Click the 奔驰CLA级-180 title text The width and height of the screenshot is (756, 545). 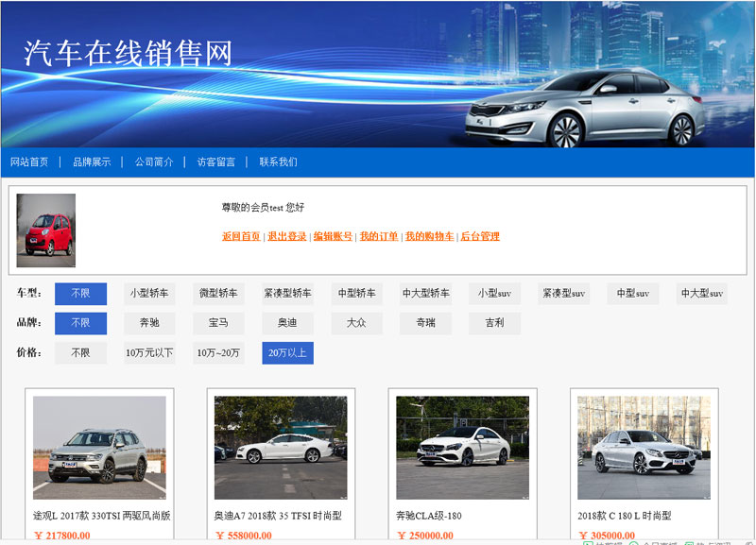pyautogui.click(x=429, y=516)
